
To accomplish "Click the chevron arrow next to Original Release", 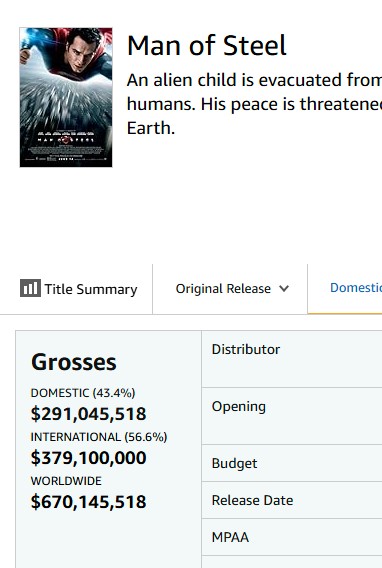I will [284, 289].
